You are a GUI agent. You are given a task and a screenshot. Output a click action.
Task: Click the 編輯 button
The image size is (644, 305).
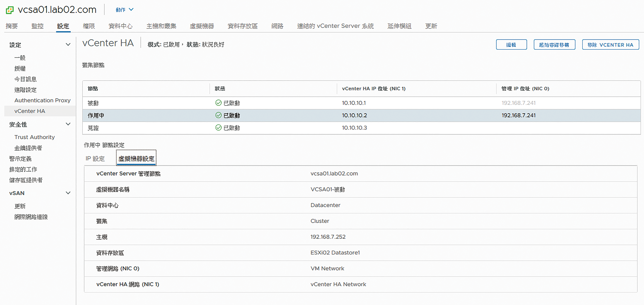click(x=511, y=45)
